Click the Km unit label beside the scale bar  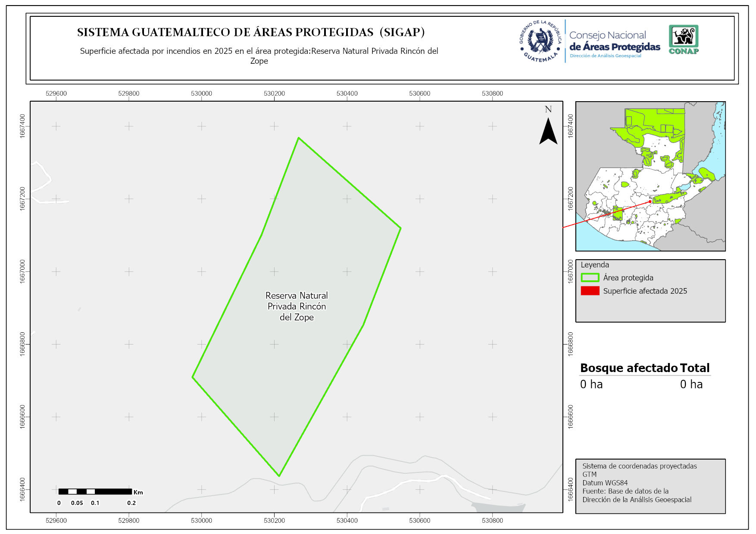click(138, 492)
